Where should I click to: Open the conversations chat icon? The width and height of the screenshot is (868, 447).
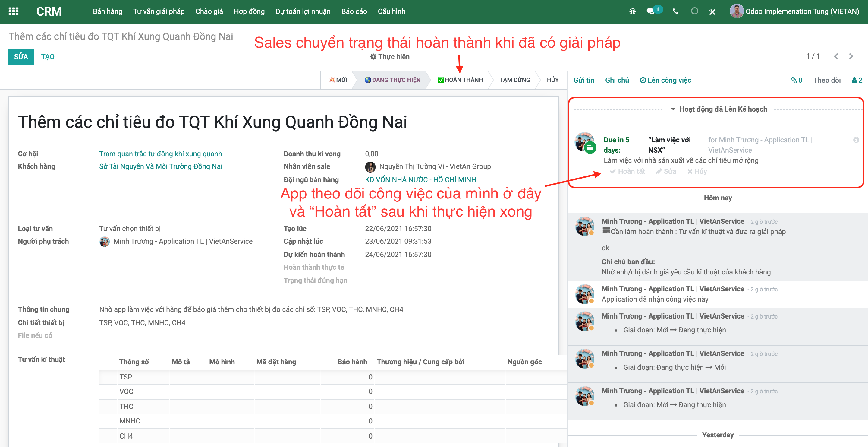click(x=651, y=11)
